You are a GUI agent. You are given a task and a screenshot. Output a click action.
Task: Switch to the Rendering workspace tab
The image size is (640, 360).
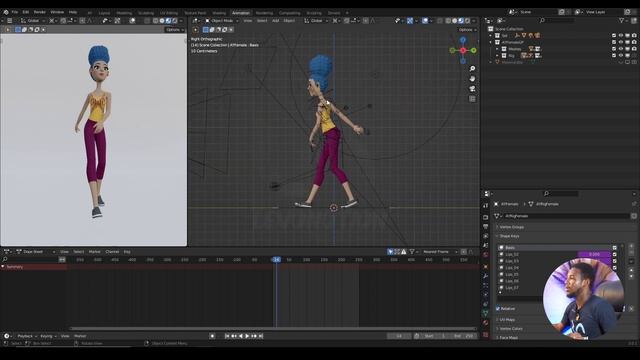pyautogui.click(x=264, y=13)
